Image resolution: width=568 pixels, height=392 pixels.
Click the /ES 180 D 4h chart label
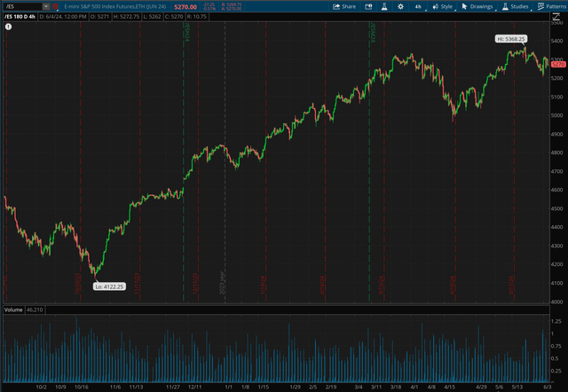tap(20, 17)
